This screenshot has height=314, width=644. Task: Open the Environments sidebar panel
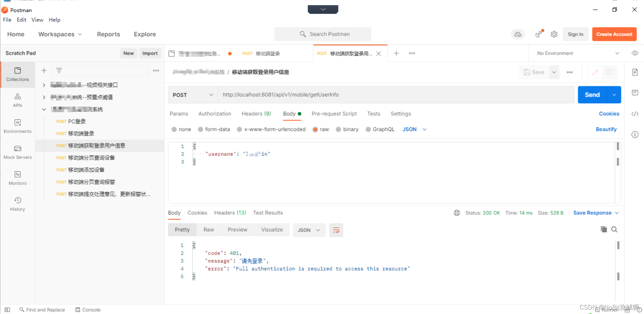tap(18, 126)
